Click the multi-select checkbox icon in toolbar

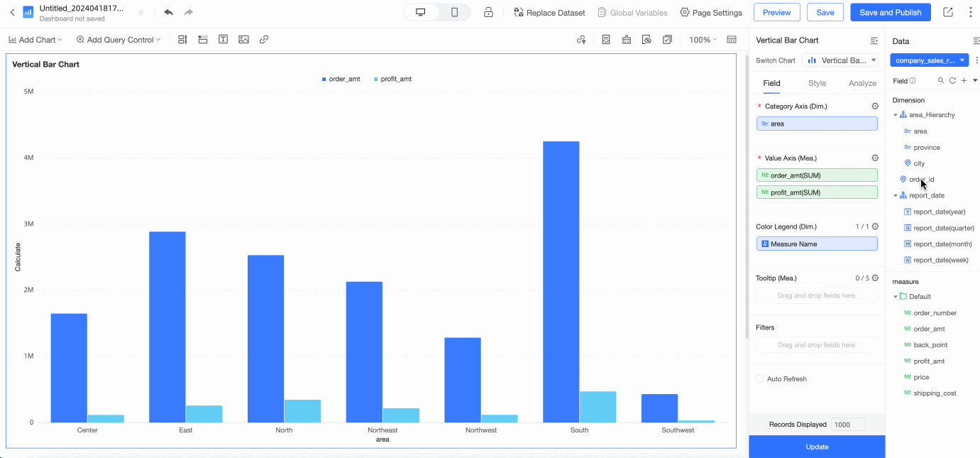tap(667, 40)
